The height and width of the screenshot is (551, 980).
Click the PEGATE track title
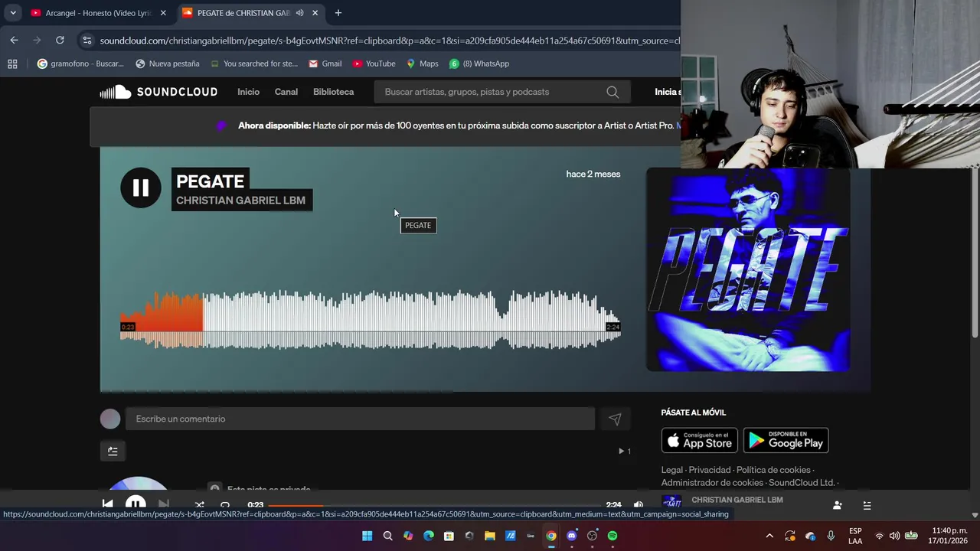(x=210, y=181)
